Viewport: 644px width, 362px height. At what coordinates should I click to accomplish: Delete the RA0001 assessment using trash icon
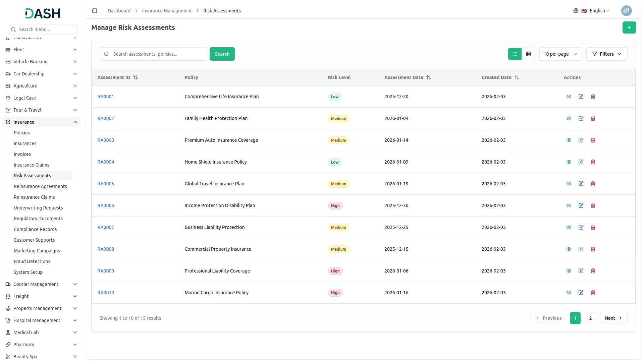pos(593,97)
